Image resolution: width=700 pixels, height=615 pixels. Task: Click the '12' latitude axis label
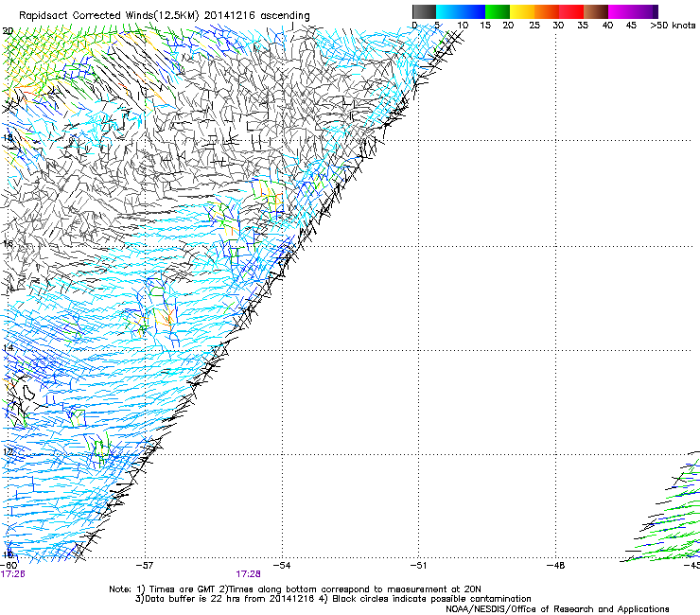[8, 451]
